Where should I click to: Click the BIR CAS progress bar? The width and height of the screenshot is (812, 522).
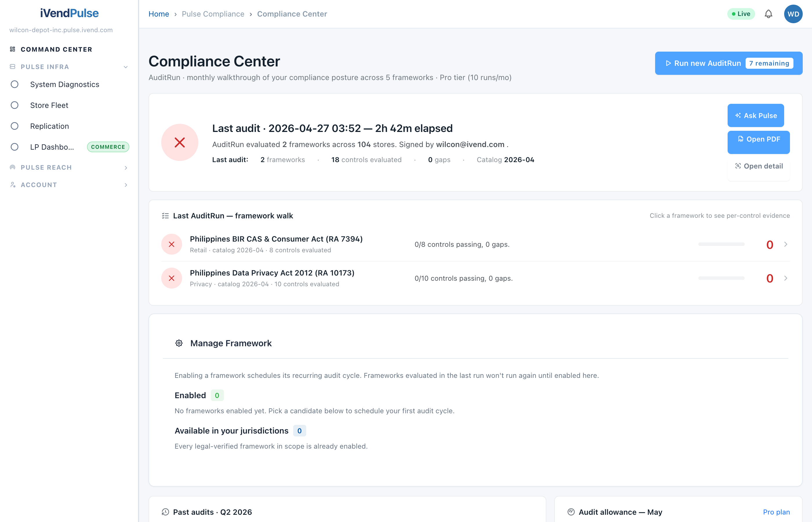[x=721, y=244]
